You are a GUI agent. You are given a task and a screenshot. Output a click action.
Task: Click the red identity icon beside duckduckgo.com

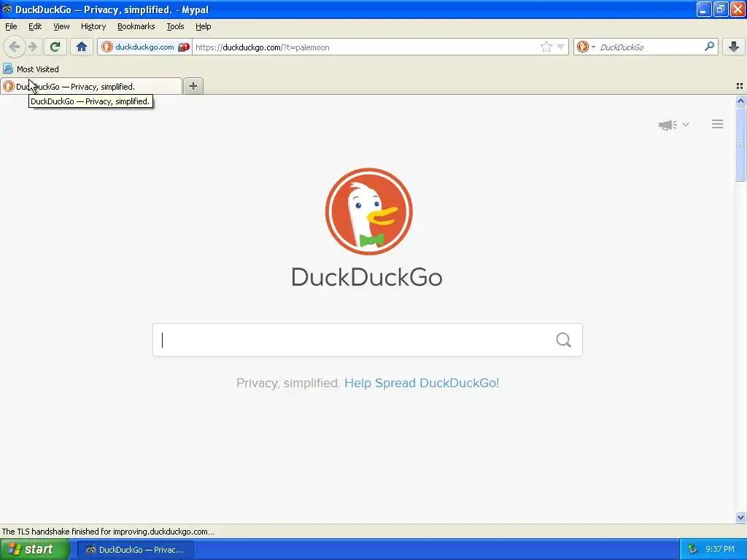coord(184,47)
